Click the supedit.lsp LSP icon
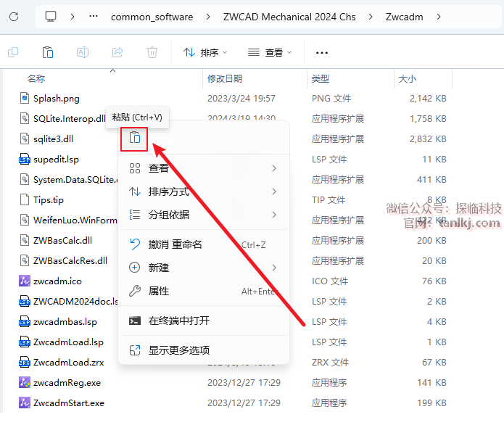This screenshot has height=425, width=504. (25, 159)
